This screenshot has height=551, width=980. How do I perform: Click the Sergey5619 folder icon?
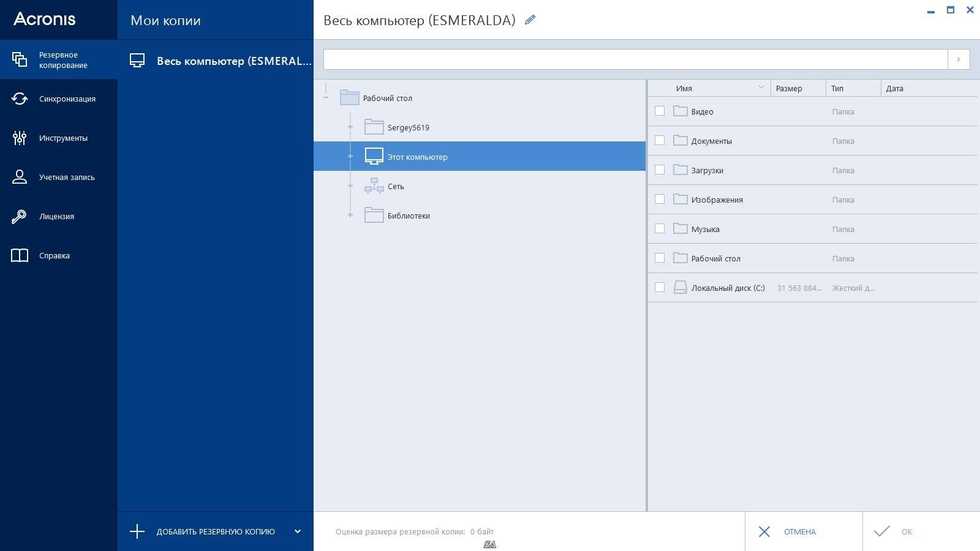374,127
